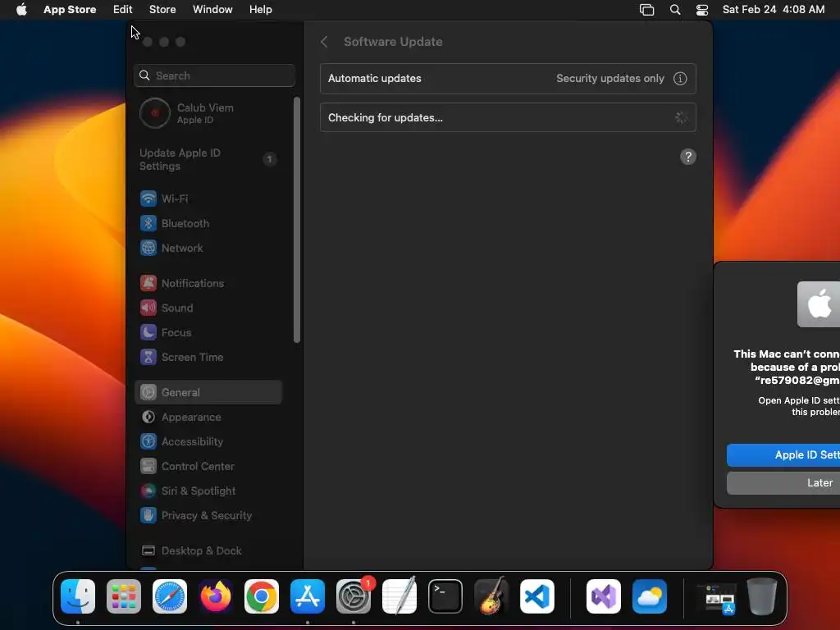Go back from Software Update
Image resolution: width=840 pixels, height=630 pixels.
pos(324,42)
